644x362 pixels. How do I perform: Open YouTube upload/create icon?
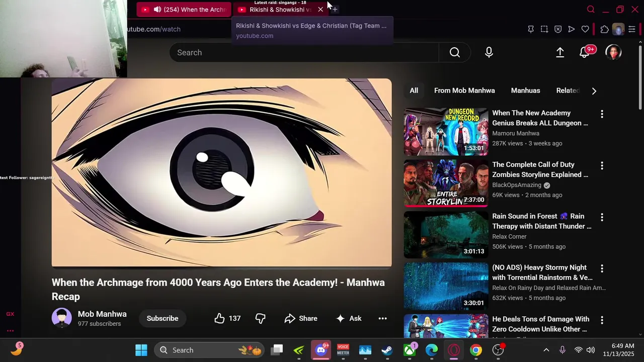pos(560,52)
